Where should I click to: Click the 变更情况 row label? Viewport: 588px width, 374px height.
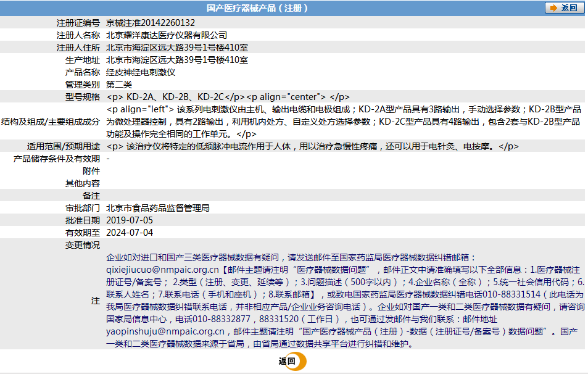point(83,245)
